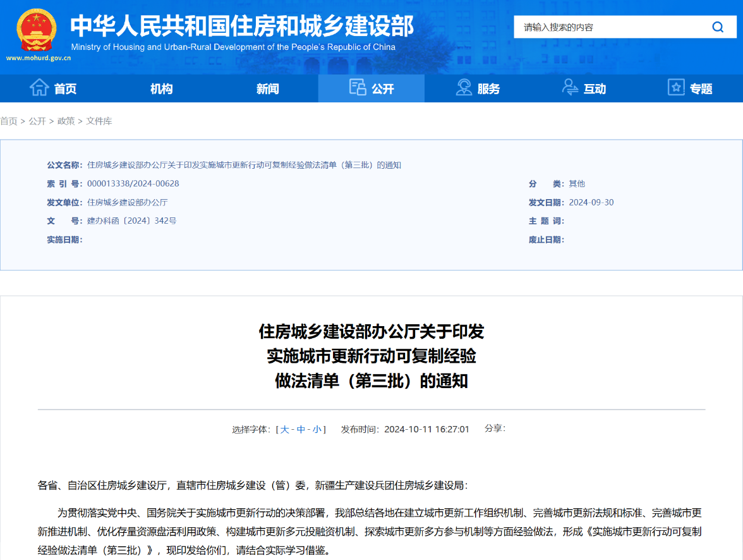Click the document icon beside 公开

[x=358, y=88]
